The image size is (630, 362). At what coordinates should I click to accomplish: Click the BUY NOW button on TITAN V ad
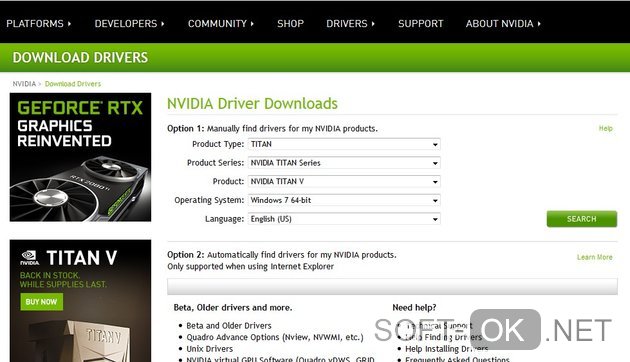point(41,302)
